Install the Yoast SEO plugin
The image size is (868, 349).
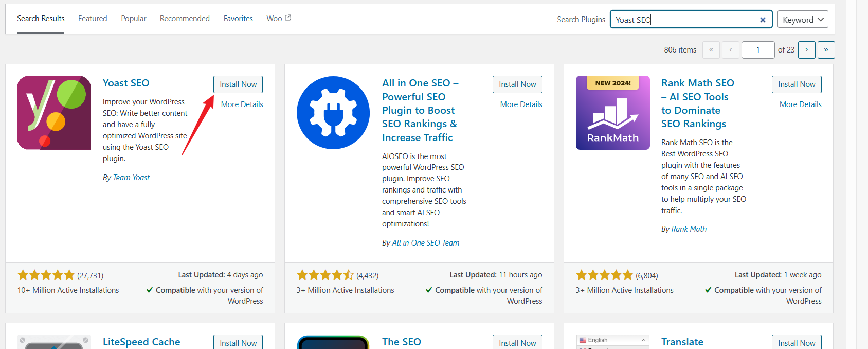238,84
